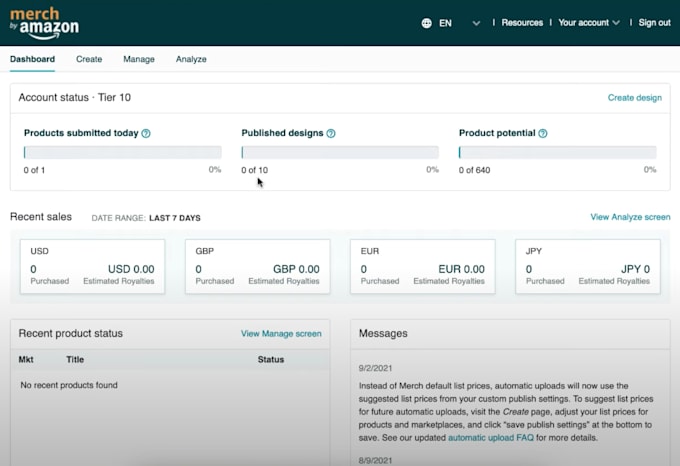
Task: Click the 'GBP 0.00' estimated royalties value
Action: [x=296, y=269]
